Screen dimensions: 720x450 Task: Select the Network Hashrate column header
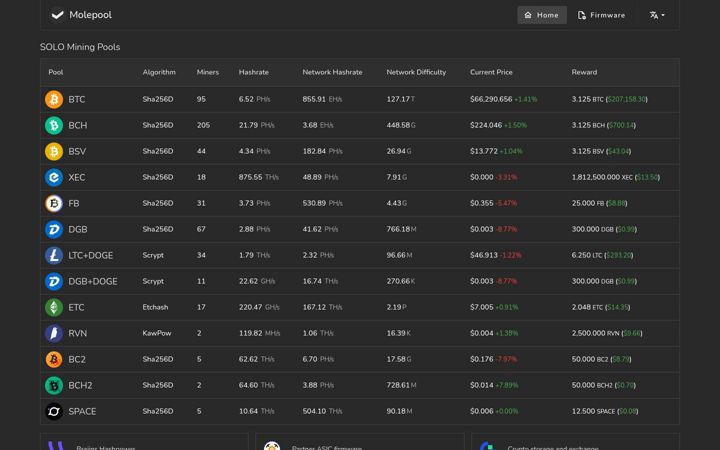[x=332, y=72]
